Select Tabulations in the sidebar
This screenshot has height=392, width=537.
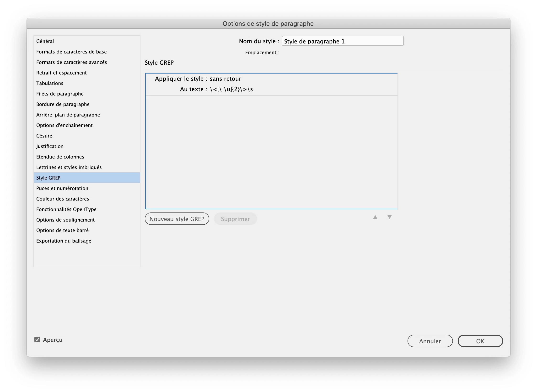(x=50, y=83)
